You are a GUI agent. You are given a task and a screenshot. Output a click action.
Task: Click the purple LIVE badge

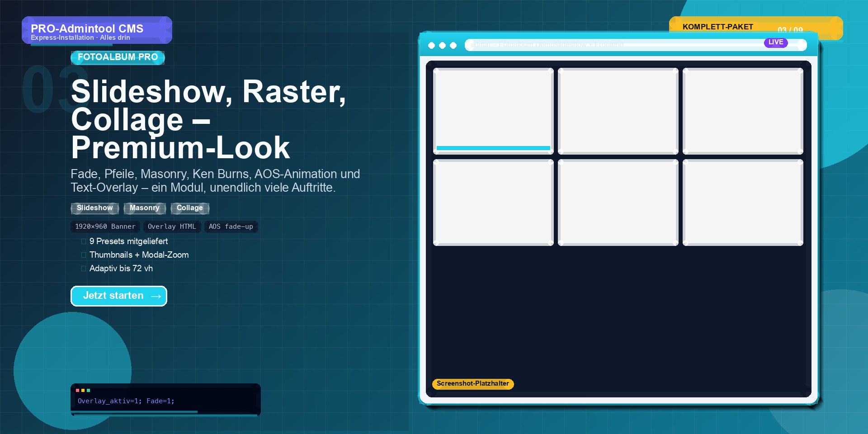pyautogui.click(x=776, y=42)
